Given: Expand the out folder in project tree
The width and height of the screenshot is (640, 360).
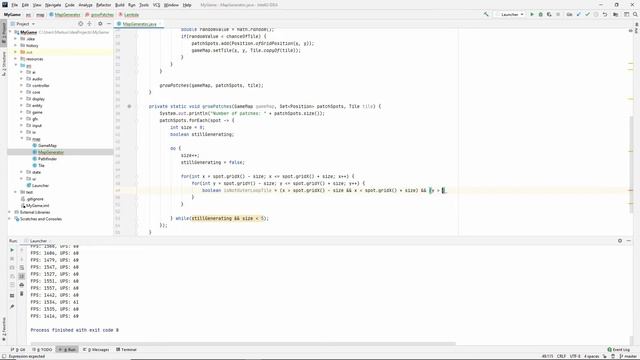Looking at the screenshot, I should click(x=16, y=52).
